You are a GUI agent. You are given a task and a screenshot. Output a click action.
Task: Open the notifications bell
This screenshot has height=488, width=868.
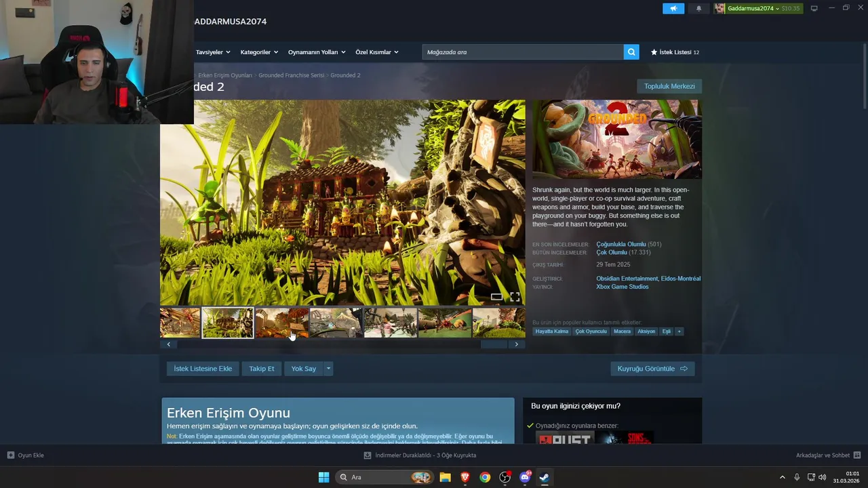[x=698, y=8]
